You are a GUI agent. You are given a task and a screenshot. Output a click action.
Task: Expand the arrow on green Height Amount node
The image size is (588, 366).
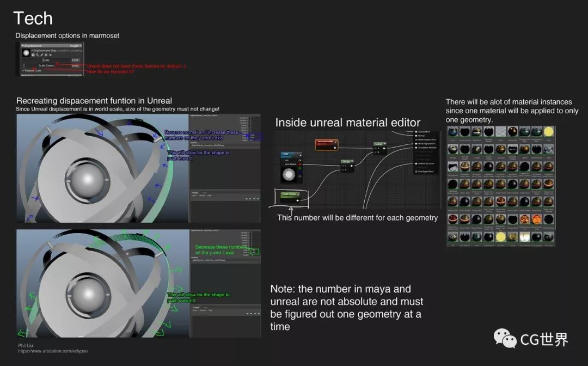pyautogui.click(x=298, y=194)
